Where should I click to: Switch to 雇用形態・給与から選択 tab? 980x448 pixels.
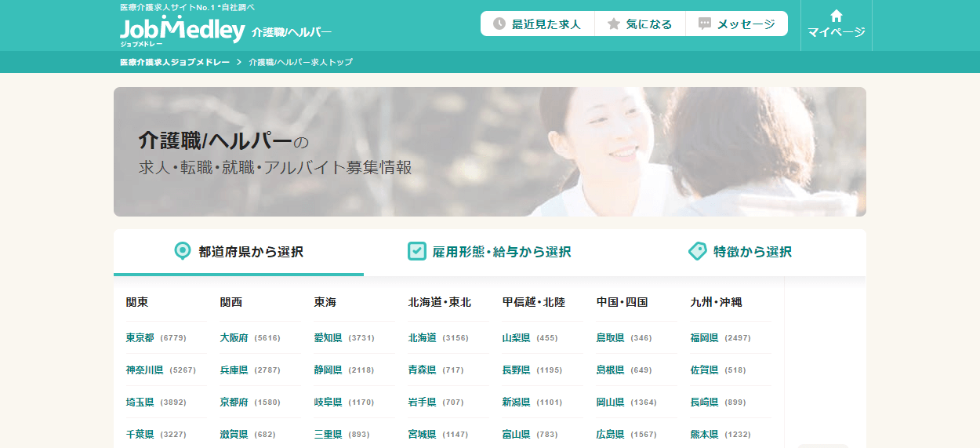click(501, 252)
